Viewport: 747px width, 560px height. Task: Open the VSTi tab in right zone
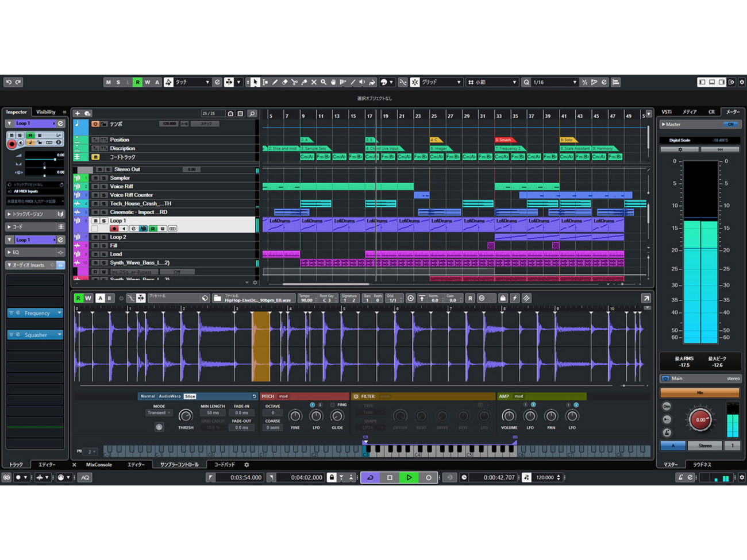click(x=667, y=112)
